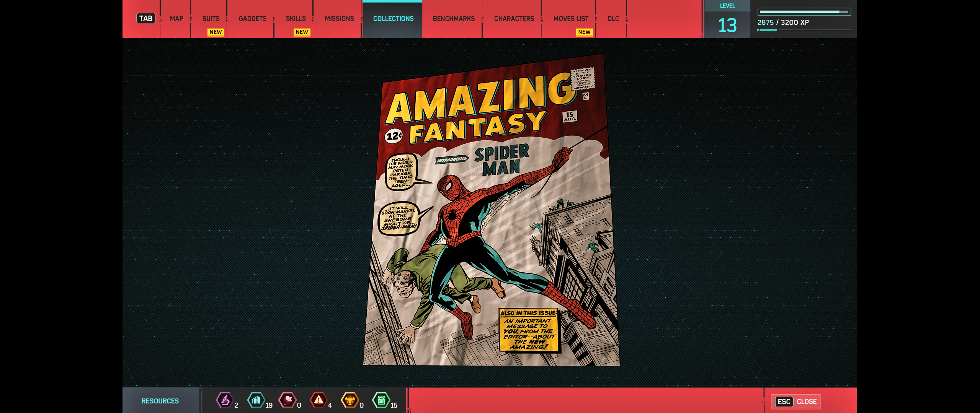The image size is (980, 413).
Task: Switch to the Suits tab
Action: (211, 19)
